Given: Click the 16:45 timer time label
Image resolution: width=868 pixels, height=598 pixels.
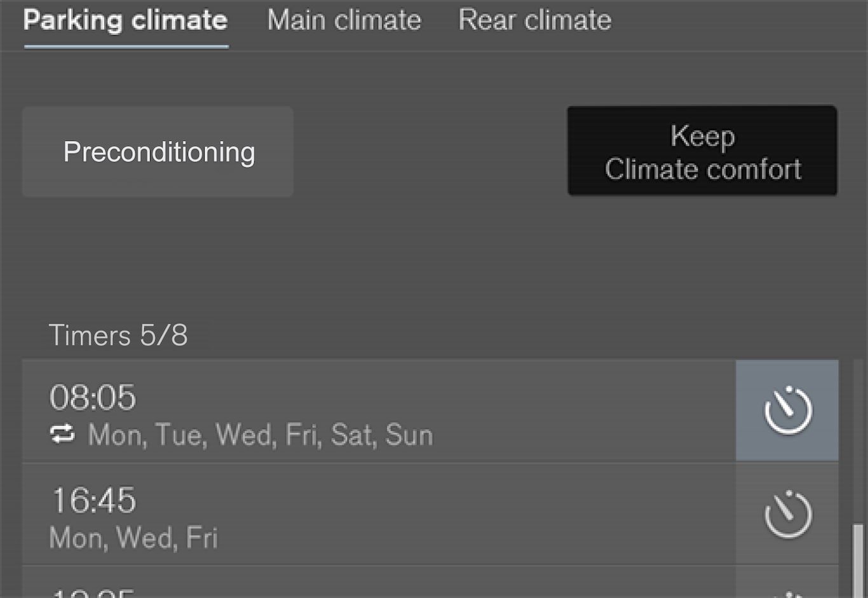Looking at the screenshot, I should (x=93, y=500).
